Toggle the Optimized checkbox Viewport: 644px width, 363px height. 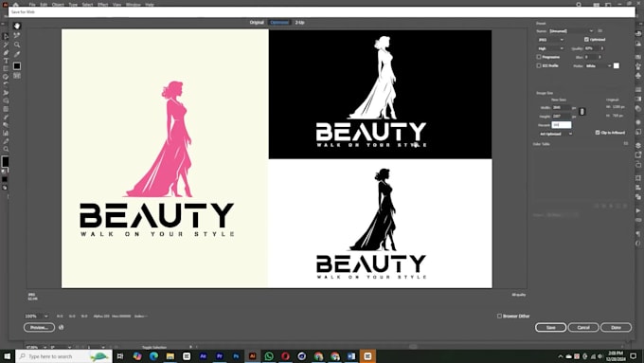[586, 40]
